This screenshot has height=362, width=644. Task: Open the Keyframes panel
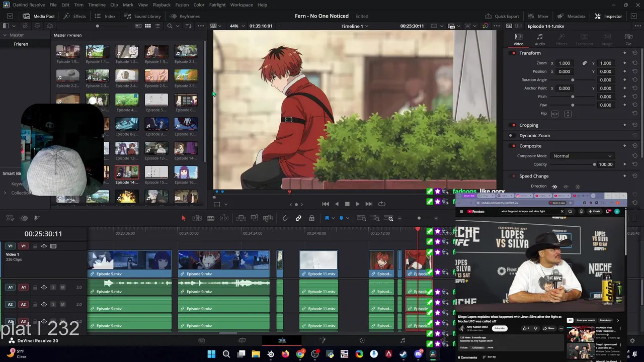(185, 16)
